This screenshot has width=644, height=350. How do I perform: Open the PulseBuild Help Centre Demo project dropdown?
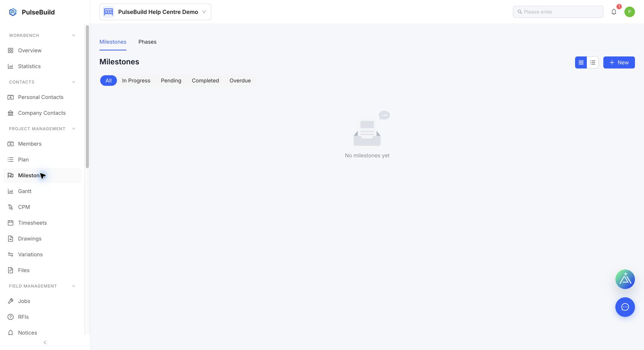(155, 12)
